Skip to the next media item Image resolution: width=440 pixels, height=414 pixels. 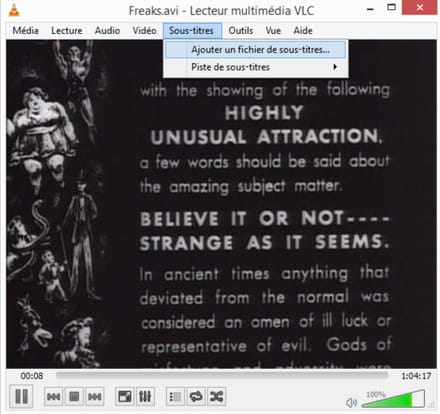(x=95, y=396)
